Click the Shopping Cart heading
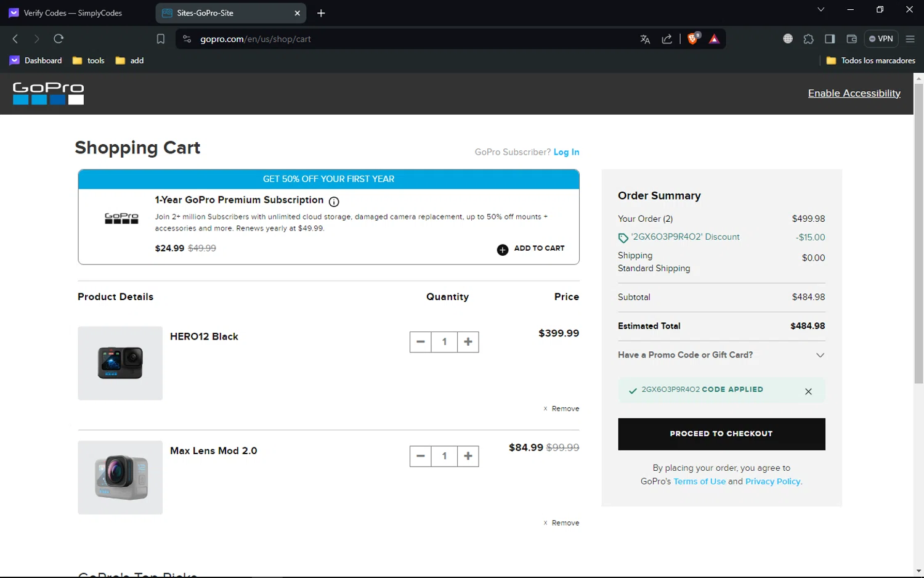The width and height of the screenshot is (924, 578). 137,148
